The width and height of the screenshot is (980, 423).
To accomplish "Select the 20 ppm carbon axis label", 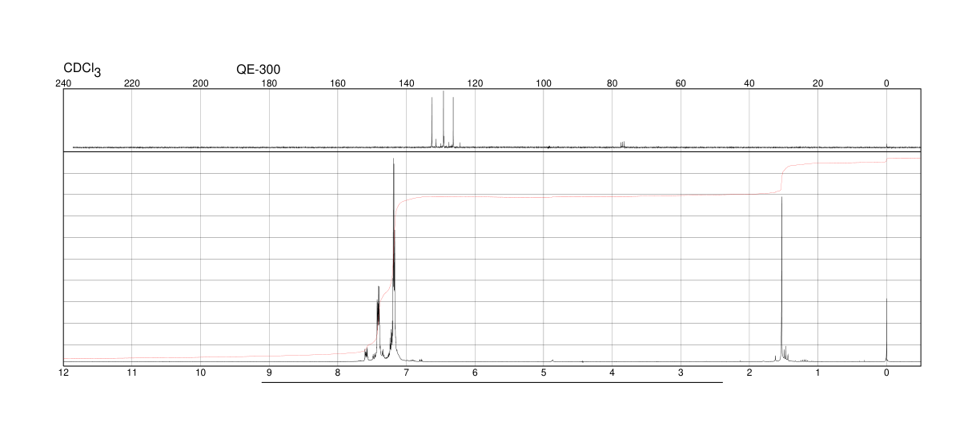I will click(817, 83).
